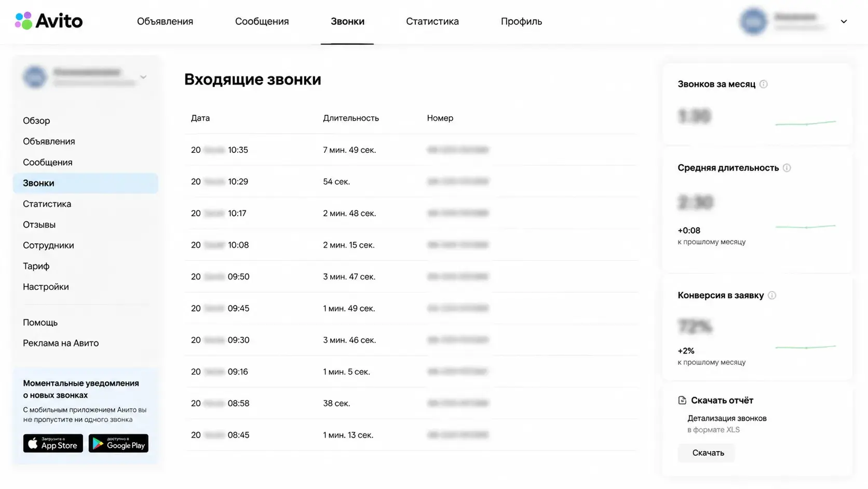Go to Статистика in the sidebar
Viewport: 868px width, 489px height.
point(47,204)
